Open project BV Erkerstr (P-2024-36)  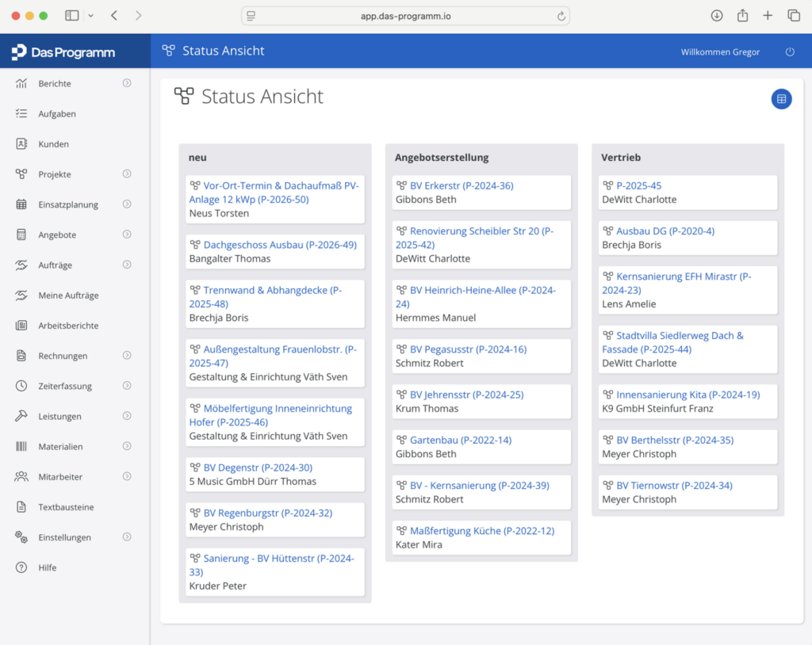tap(462, 185)
